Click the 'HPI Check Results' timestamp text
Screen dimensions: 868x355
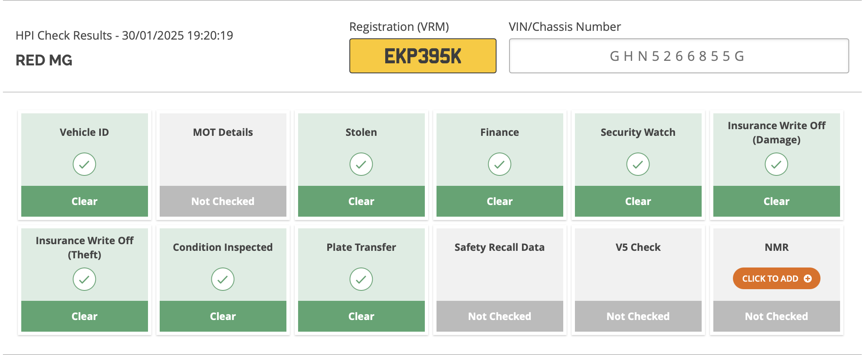(x=124, y=35)
